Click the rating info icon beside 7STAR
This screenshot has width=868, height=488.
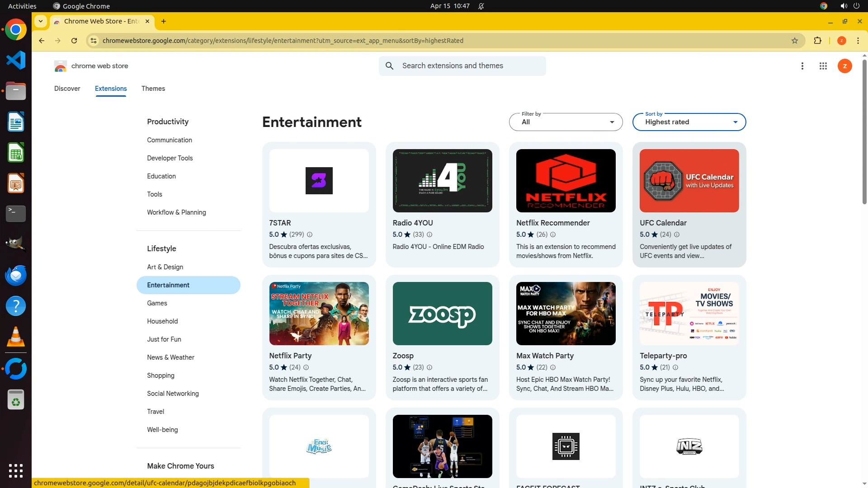310,235
